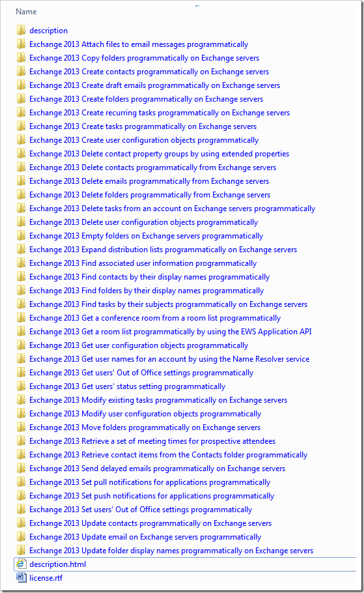This screenshot has height=593, width=364.
Task: Click folder icon beside Find contacts by display names
Action: pyautogui.click(x=21, y=276)
